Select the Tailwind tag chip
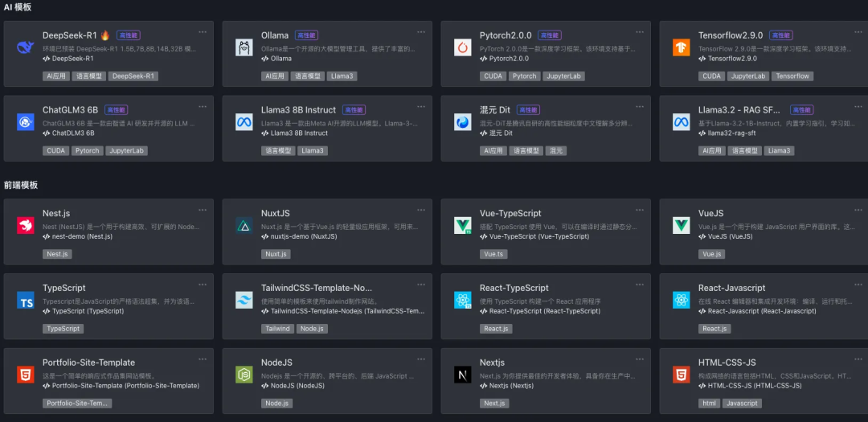868x422 pixels. (277, 329)
